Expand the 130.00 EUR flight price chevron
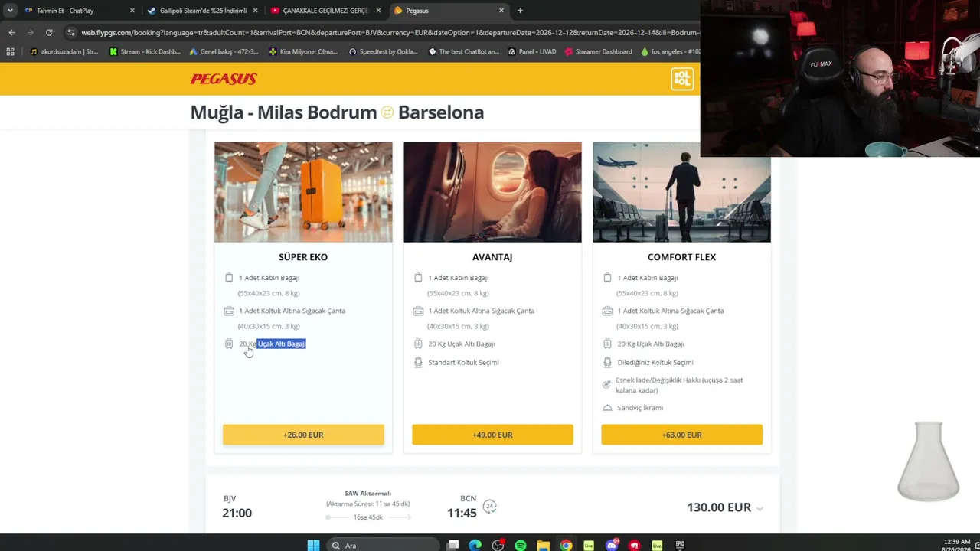980x551 pixels. pos(759,508)
